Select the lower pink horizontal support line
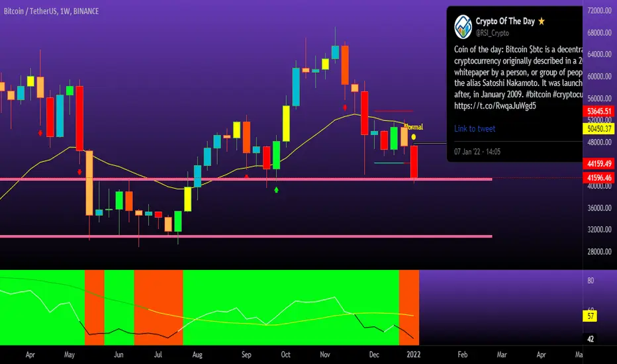 click(x=246, y=236)
